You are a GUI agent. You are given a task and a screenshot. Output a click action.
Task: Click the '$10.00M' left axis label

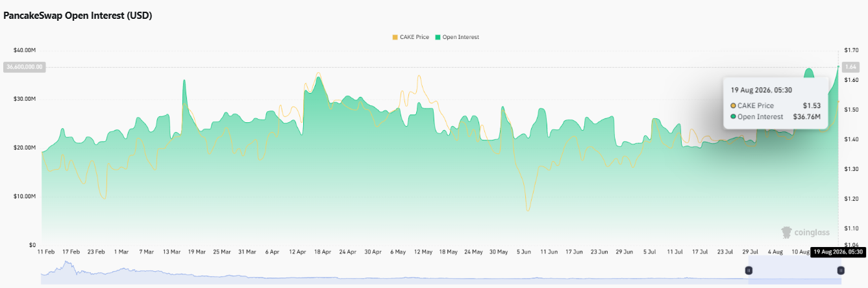coord(23,196)
